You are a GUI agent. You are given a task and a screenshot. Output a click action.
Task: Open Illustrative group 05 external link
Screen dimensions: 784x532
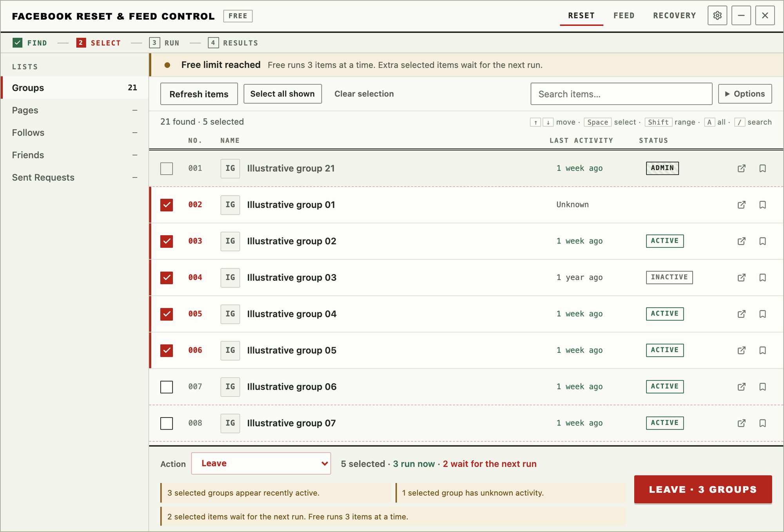pyautogui.click(x=741, y=350)
